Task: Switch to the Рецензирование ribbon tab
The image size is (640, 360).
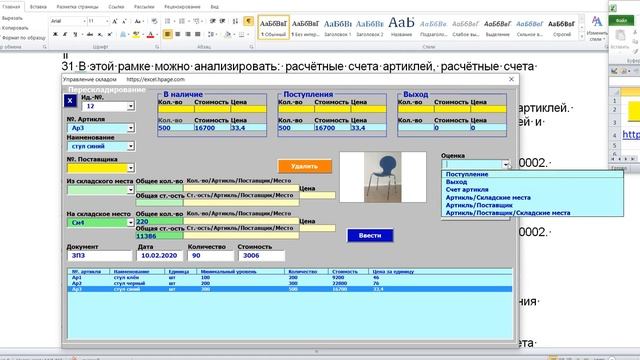Action: [182, 7]
